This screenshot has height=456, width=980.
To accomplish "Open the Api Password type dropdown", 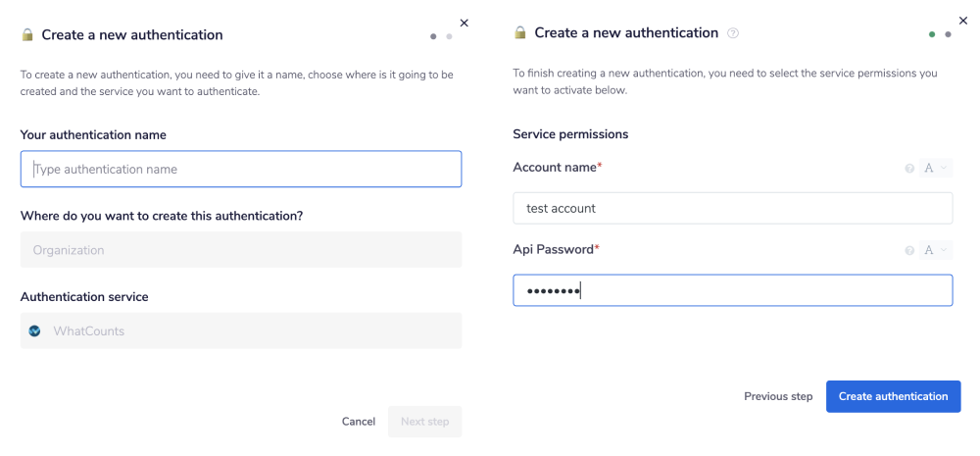I will tap(936, 250).
